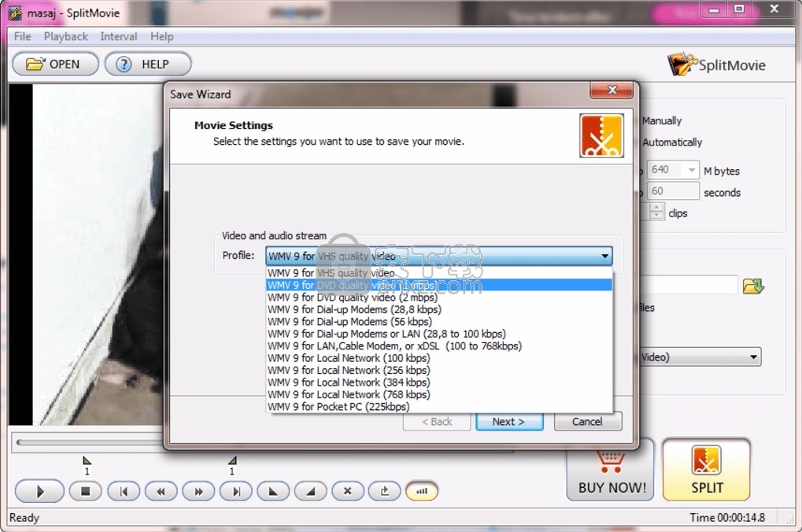This screenshot has width=802, height=532.
Task: Cancel the Save Wizard
Action: [588, 422]
